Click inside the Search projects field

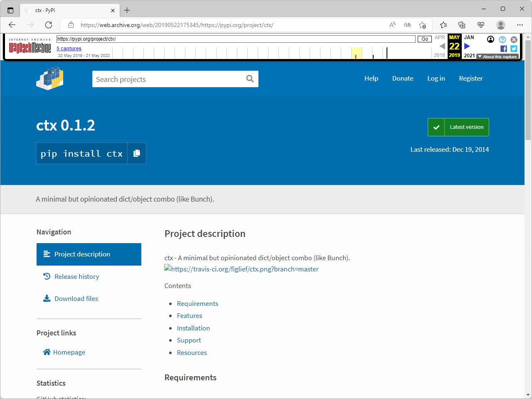[166, 79]
